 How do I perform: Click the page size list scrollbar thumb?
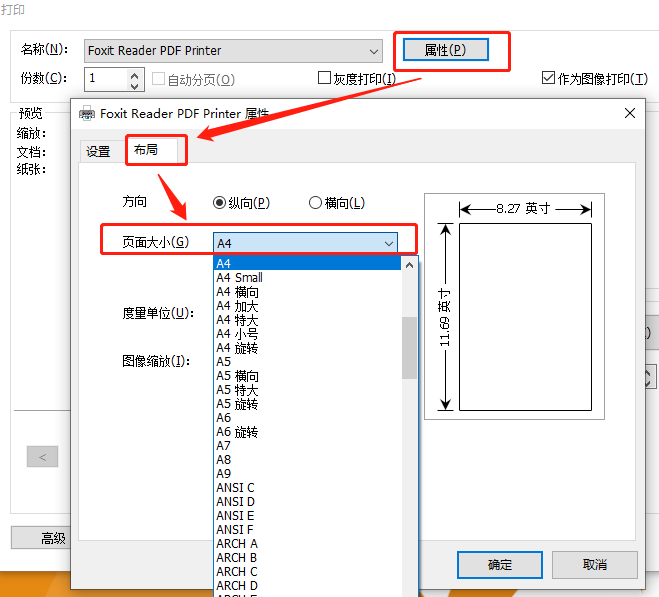[x=409, y=348]
